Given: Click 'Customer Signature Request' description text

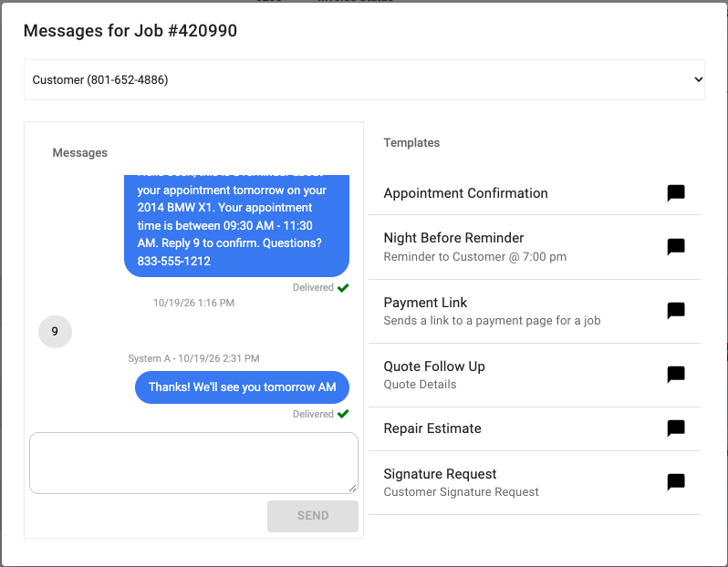Looking at the screenshot, I should (461, 492).
